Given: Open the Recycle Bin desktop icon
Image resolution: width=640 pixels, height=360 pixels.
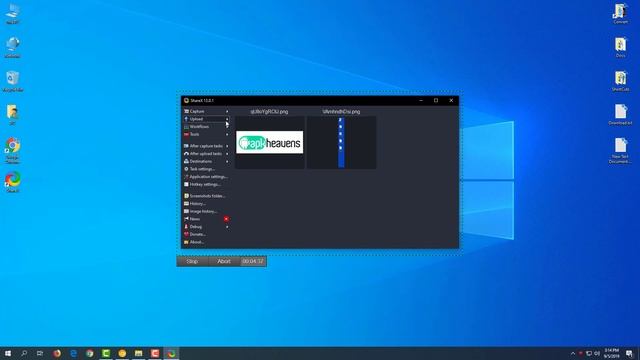Looking at the screenshot, I should click(13, 81).
